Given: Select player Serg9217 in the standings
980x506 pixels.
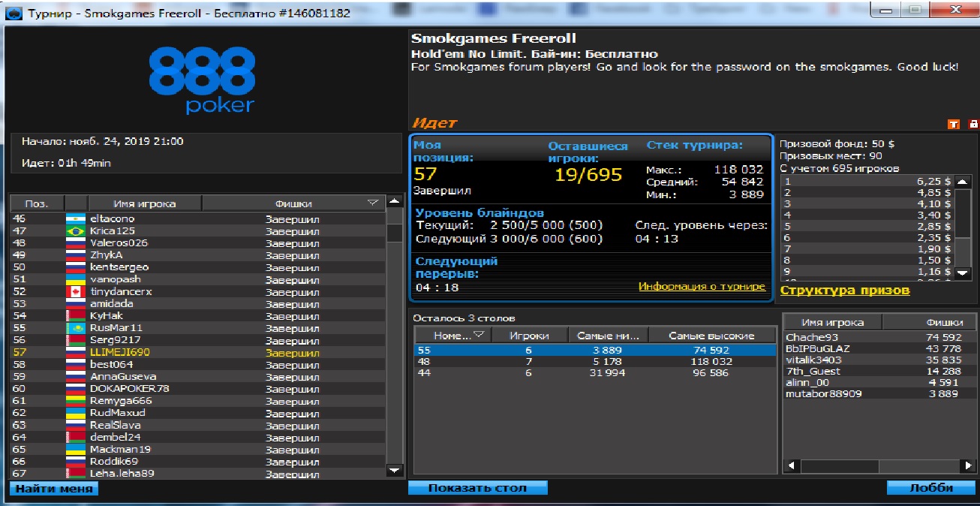Looking at the screenshot, I should point(197,340).
